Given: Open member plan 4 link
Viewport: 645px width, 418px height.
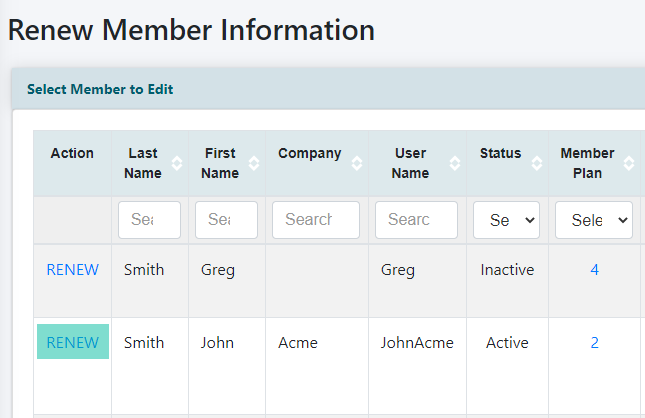Looking at the screenshot, I should tap(594, 270).
